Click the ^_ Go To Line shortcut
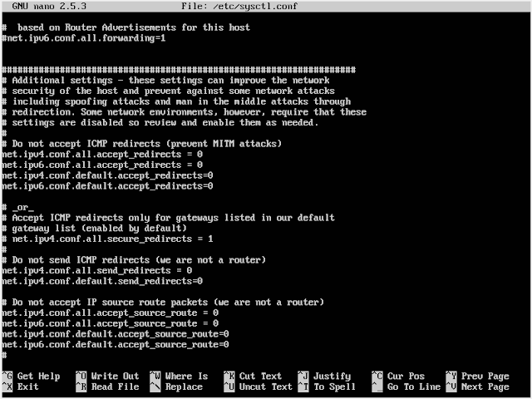Screen dimensions: 532x399 point(406,387)
